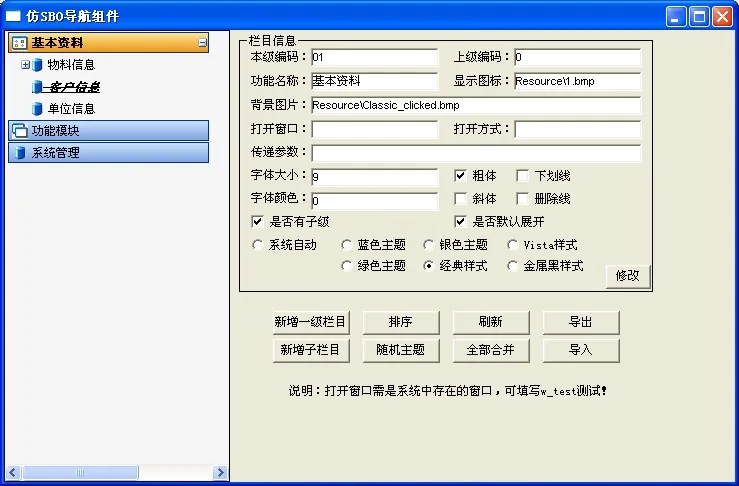Open the 功能模块 navigation bar

(x=108, y=131)
